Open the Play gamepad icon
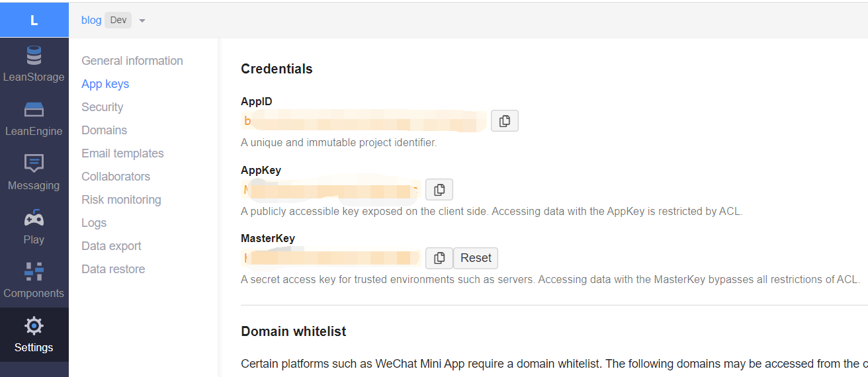 click(34, 218)
